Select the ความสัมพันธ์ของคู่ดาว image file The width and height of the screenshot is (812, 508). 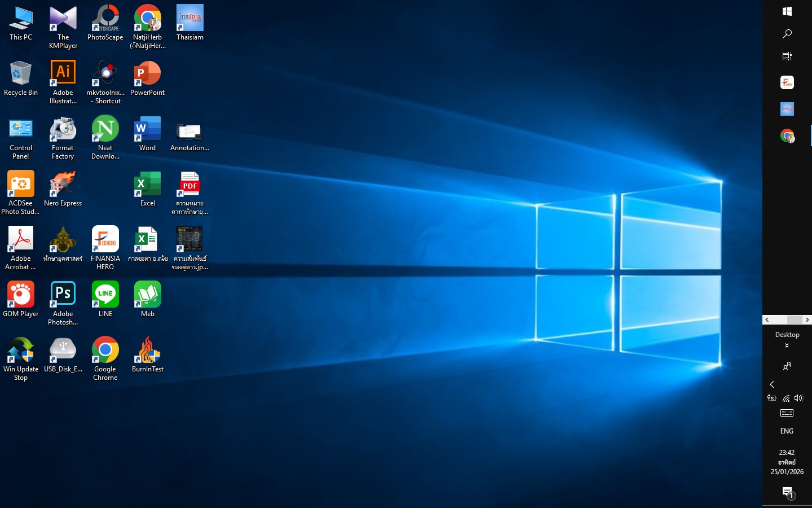pos(190,248)
